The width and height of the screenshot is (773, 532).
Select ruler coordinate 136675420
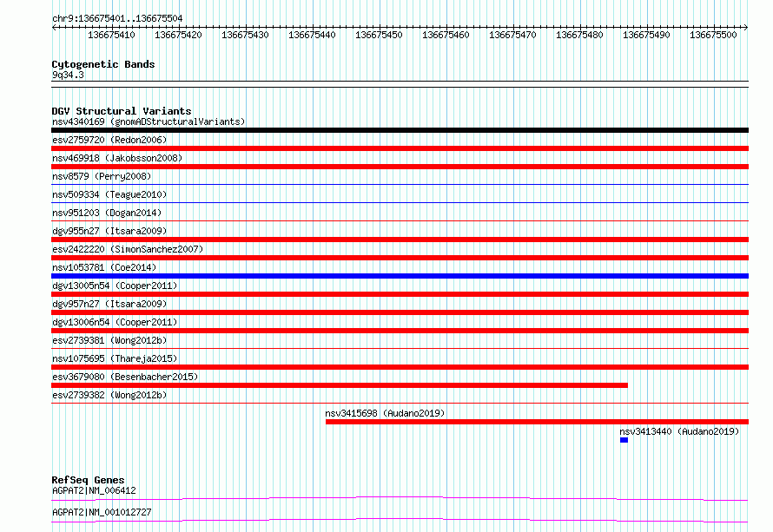pos(178,35)
